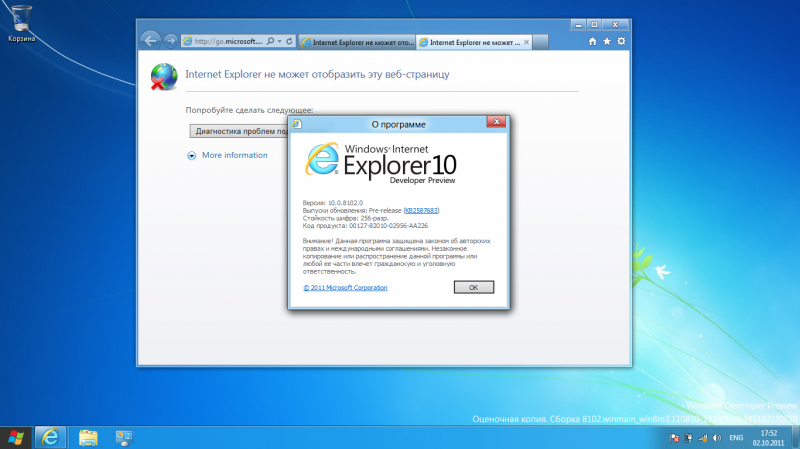Viewport: 800px width, 449px height.
Task: Open the Recycle Bin desktop icon
Action: [22, 19]
